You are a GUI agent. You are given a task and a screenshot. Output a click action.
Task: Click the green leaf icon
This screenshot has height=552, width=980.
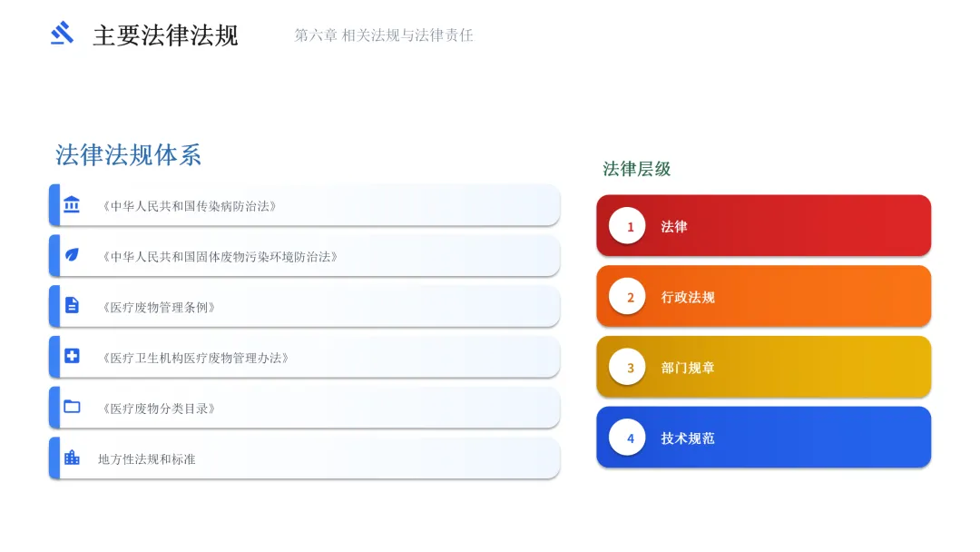pos(72,255)
